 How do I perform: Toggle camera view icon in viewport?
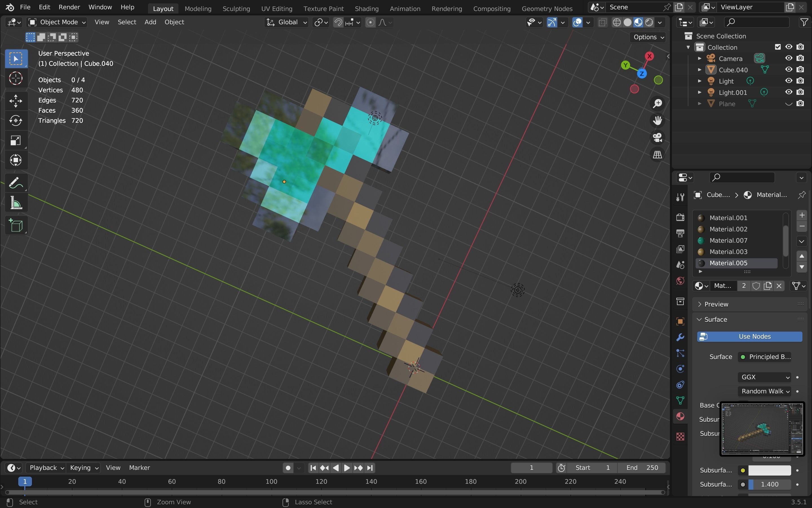click(657, 138)
